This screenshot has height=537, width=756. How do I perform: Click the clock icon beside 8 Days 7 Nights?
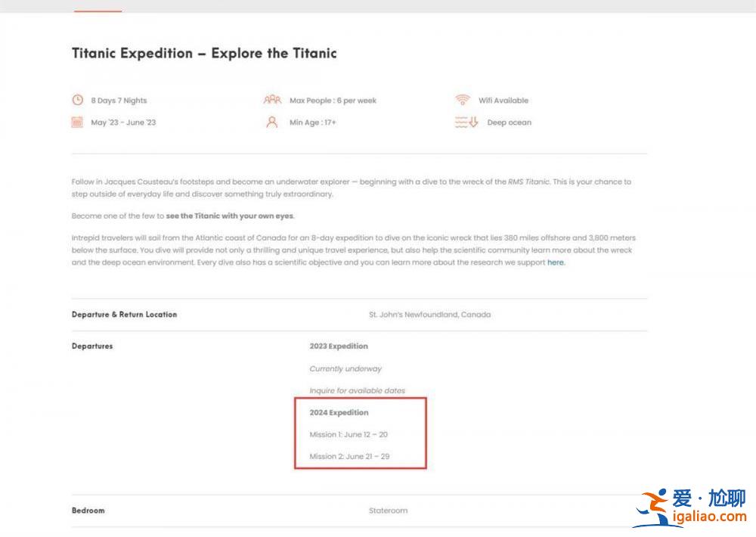click(x=78, y=100)
